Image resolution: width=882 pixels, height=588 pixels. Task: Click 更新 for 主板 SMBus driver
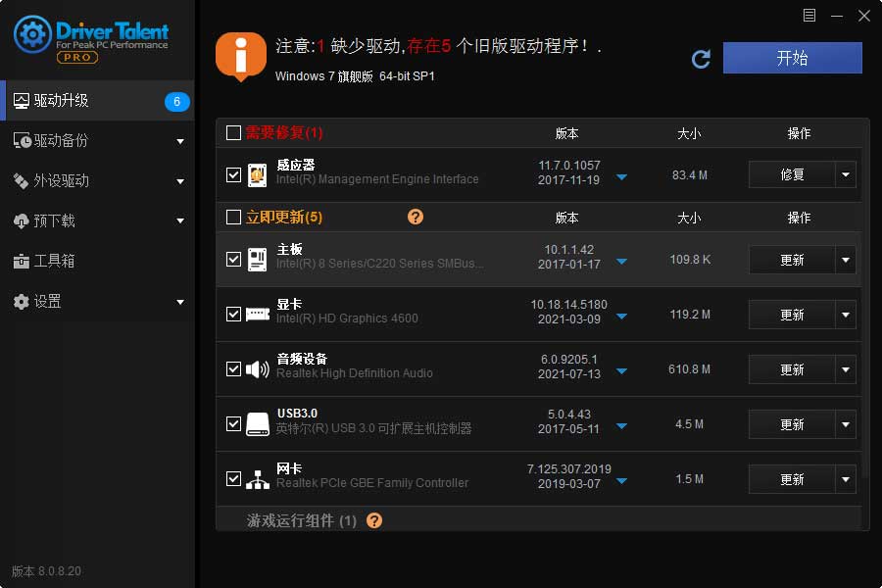point(792,260)
